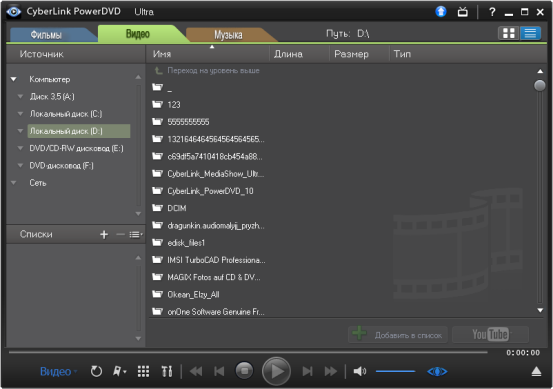Click the blue TrueTheater eye icon
553x389 pixels.
(437, 371)
